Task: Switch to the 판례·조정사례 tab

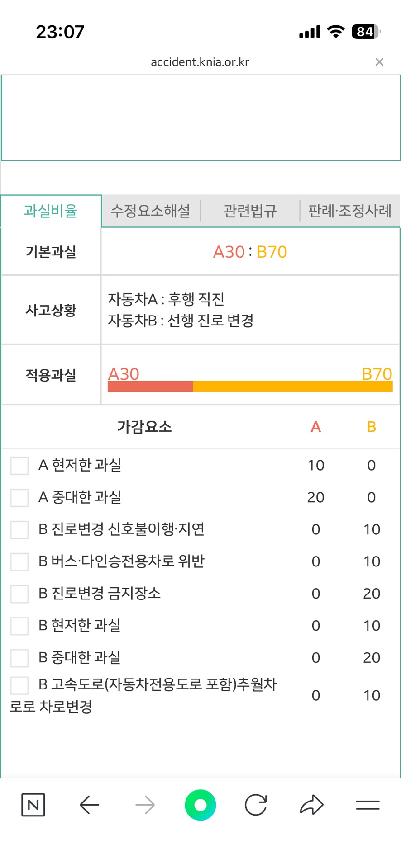Action: pos(350,211)
